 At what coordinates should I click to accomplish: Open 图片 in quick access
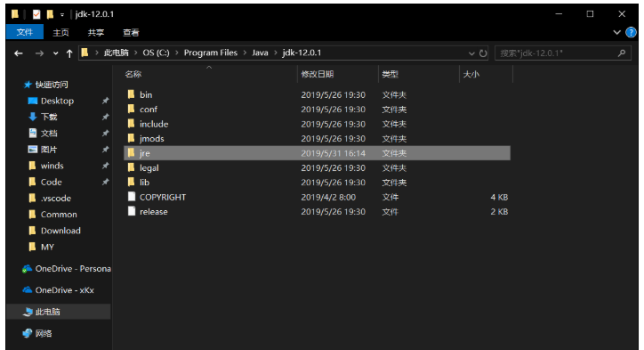(49, 150)
